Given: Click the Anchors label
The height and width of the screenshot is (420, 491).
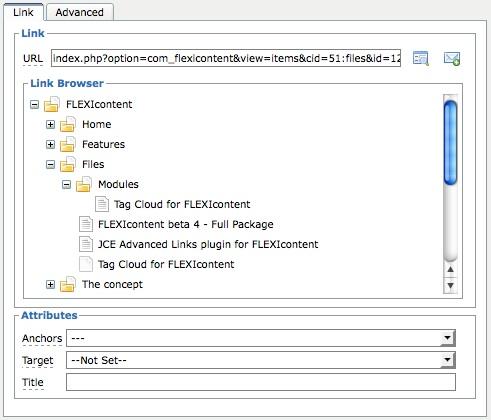Looking at the screenshot, I should click(42, 338).
